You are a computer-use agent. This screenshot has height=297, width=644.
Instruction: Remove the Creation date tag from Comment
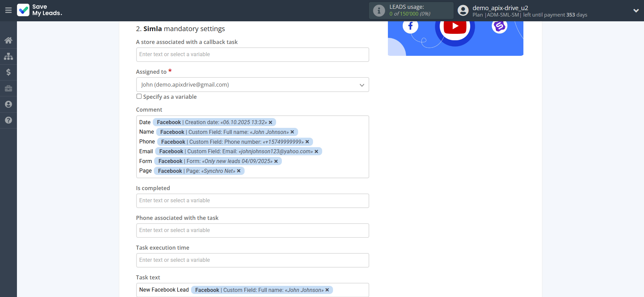[x=270, y=122]
